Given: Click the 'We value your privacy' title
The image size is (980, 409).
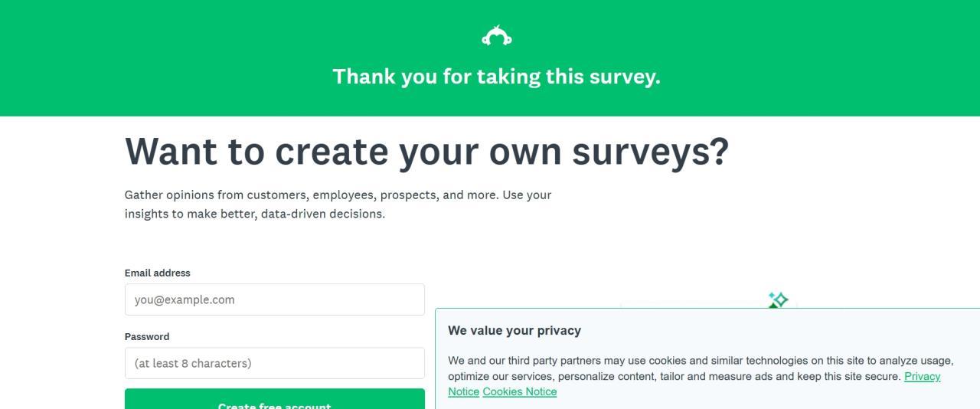Looking at the screenshot, I should [x=514, y=331].
